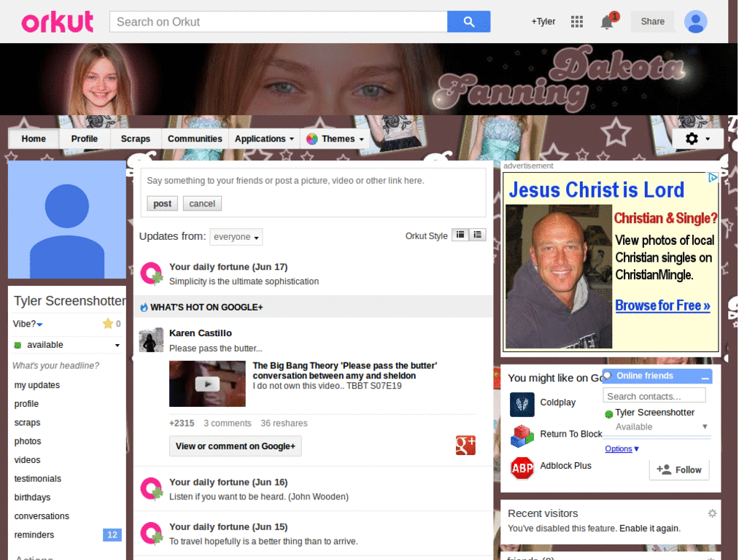
Task: Focus the status update text box
Action: [313, 181]
